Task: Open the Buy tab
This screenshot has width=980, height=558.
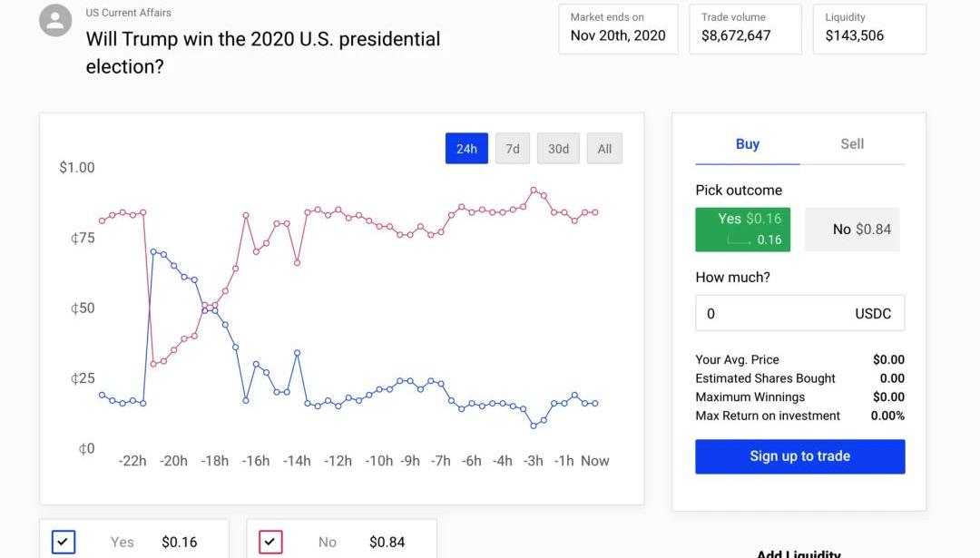Action: (x=748, y=144)
